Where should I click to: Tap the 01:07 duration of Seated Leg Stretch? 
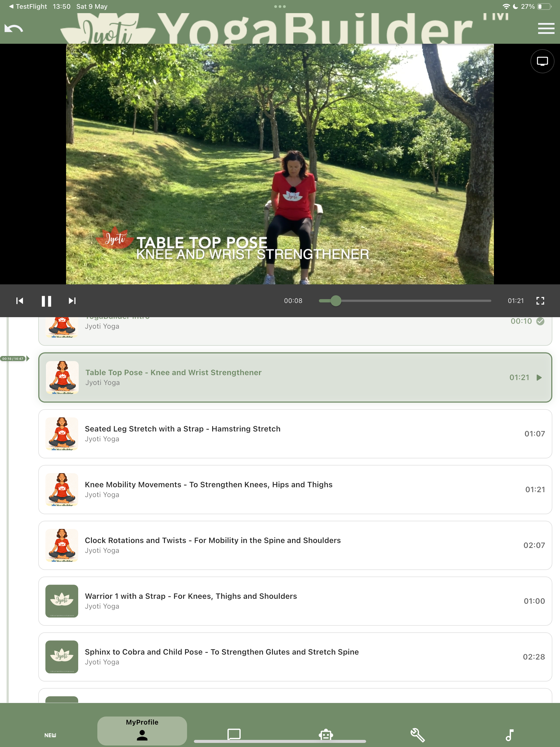[x=535, y=434]
